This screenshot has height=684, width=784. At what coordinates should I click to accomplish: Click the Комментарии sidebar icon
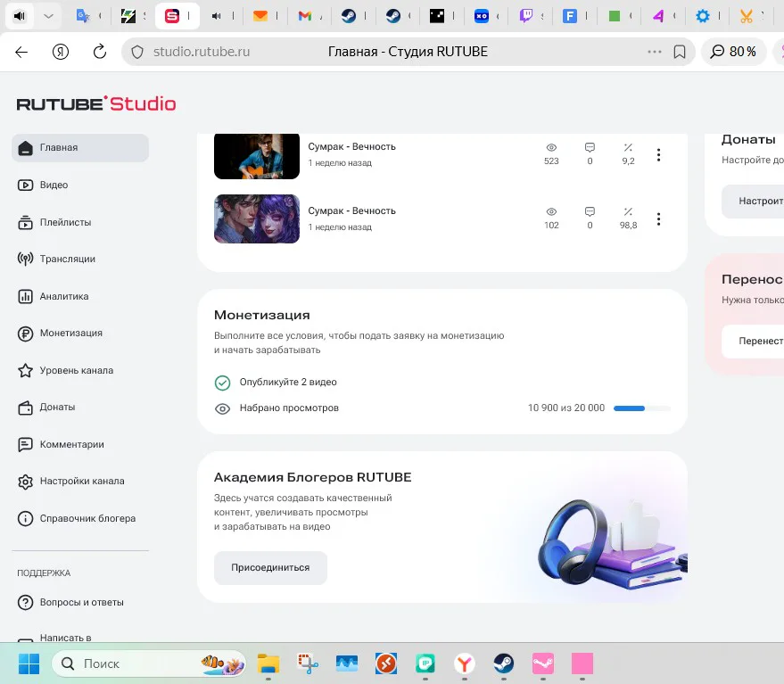pyautogui.click(x=25, y=444)
